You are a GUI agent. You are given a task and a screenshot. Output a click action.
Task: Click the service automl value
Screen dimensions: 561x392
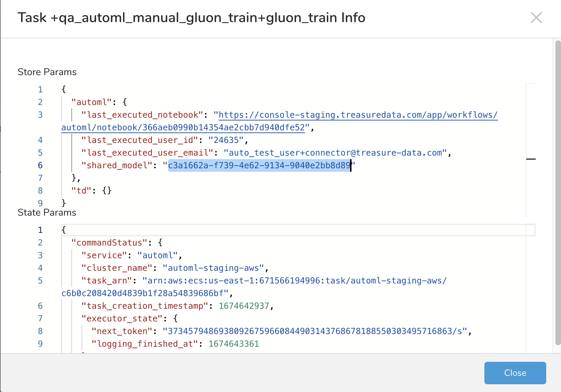coord(158,255)
